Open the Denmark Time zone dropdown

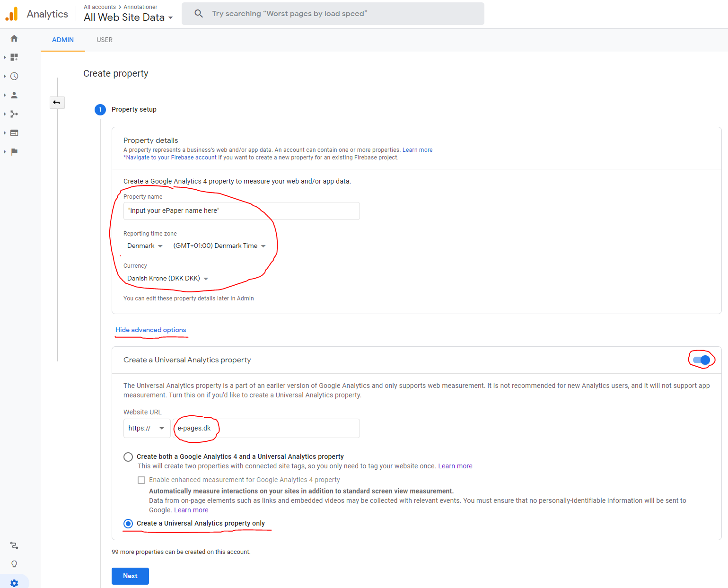pyautogui.click(x=219, y=246)
